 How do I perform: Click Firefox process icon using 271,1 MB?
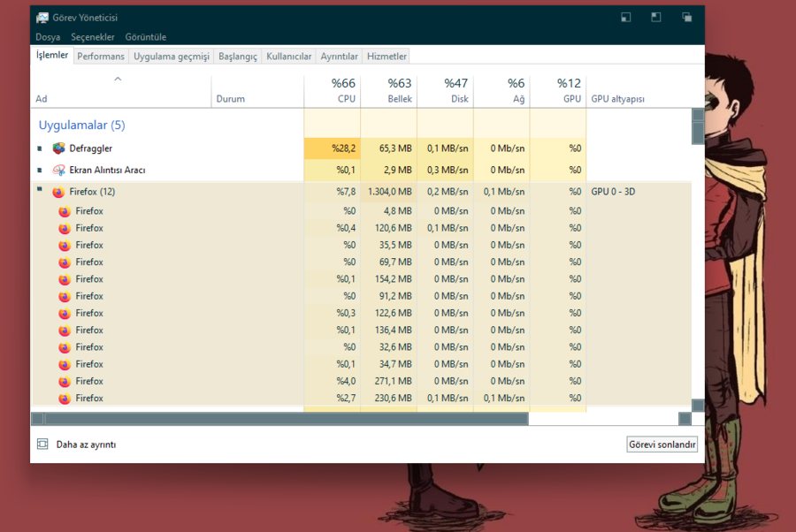point(65,382)
